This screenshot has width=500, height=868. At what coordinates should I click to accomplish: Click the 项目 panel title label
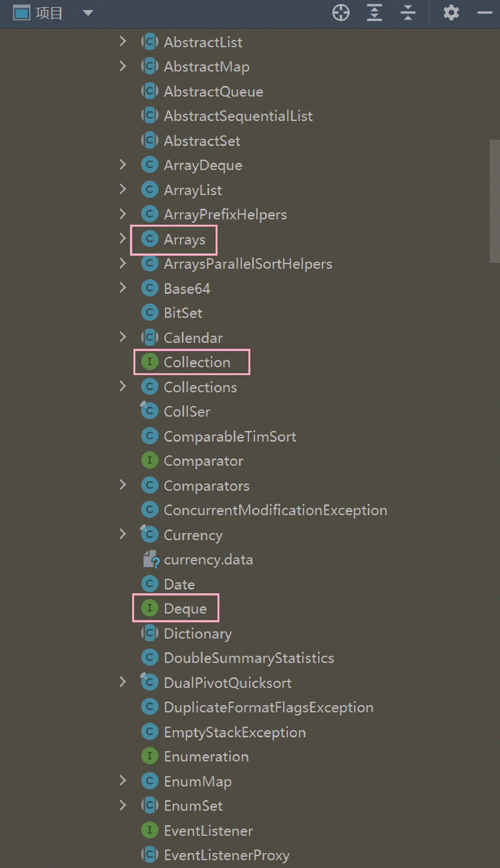49,13
